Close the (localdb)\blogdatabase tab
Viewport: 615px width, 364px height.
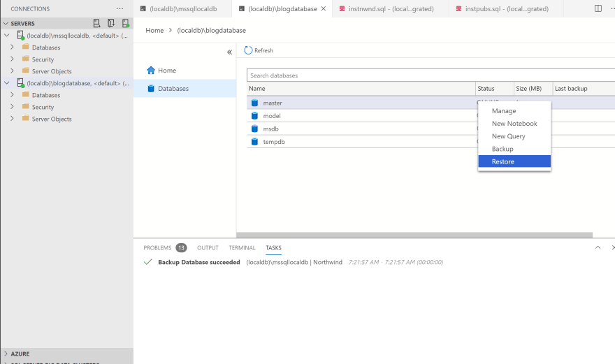(324, 8)
